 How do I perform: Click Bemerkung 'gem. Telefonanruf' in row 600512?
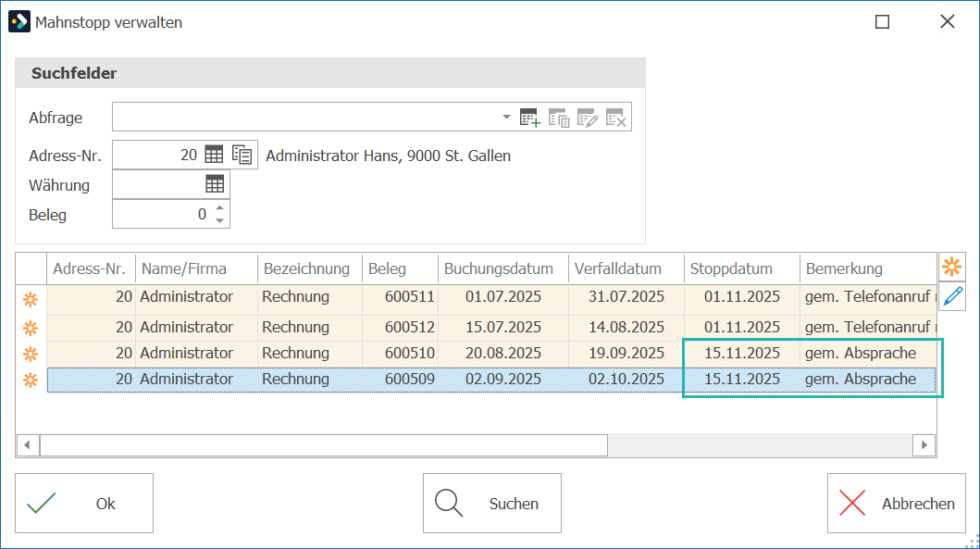point(868,327)
